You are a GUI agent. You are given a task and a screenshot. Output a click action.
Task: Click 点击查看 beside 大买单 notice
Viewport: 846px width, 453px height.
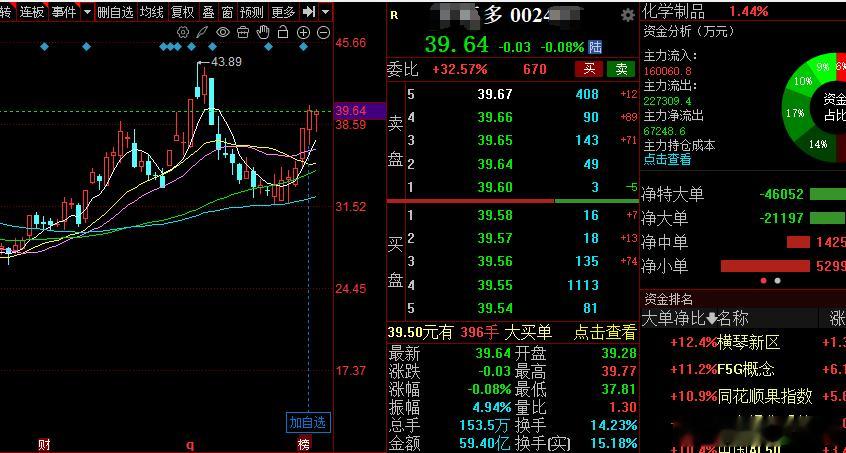(x=605, y=332)
